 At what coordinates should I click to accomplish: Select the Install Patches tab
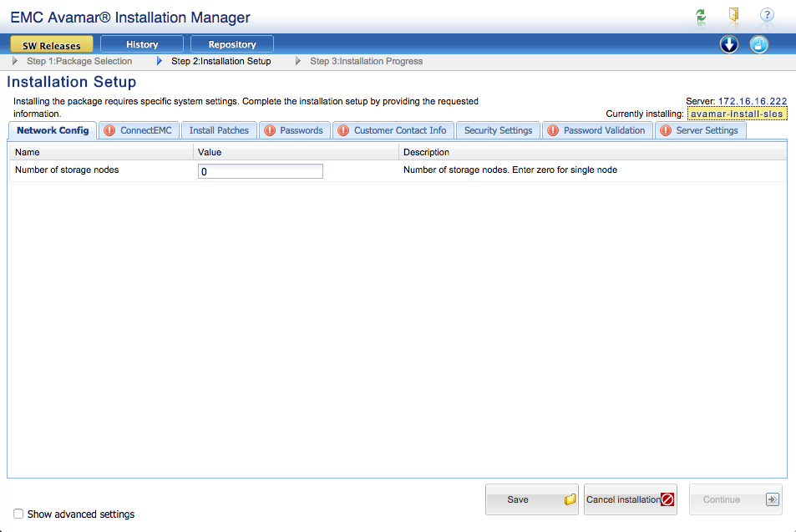click(x=219, y=130)
